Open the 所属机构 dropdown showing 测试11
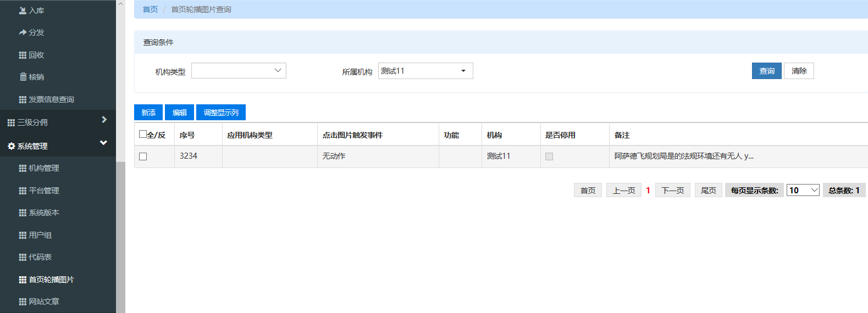The height and width of the screenshot is (313, 868). point(425,71)
